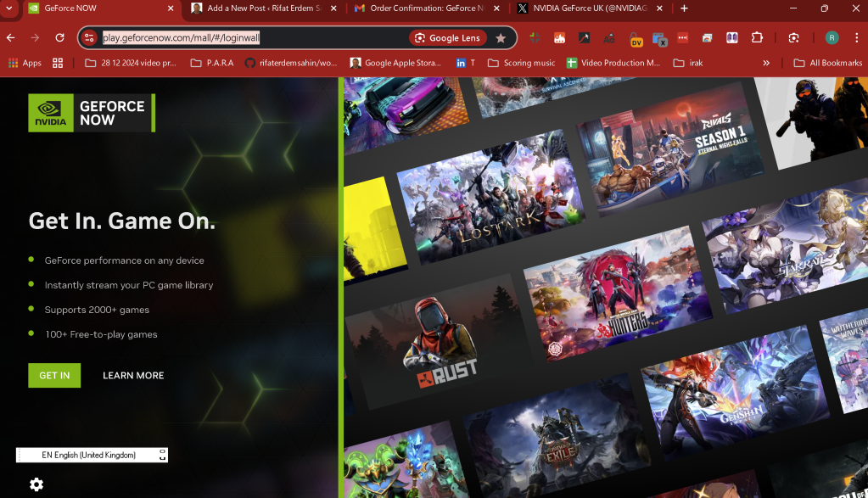Bookmark this page with star icon
The width and height of the screenshot is (868, 498).
[x=501, y=37]
